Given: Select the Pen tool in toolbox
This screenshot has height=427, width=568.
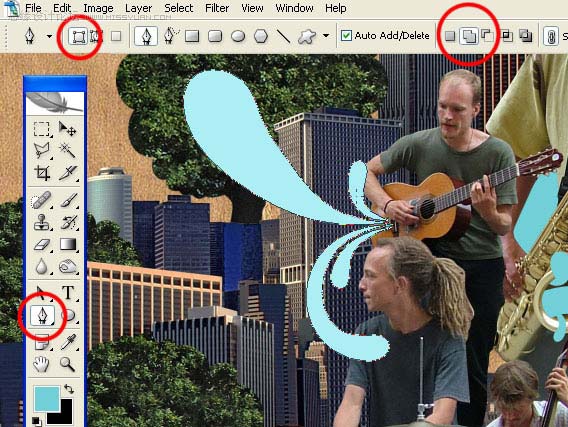Looking at the screenshot, I should (42, 315).
